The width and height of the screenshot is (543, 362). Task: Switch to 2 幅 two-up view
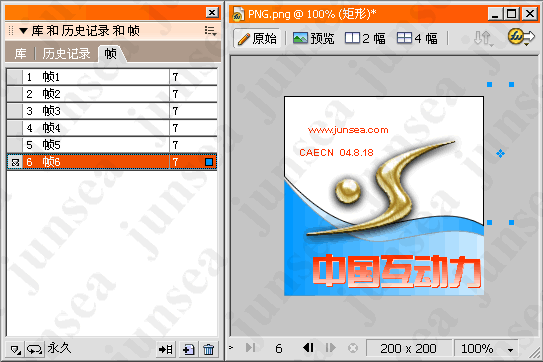[365, 38]
